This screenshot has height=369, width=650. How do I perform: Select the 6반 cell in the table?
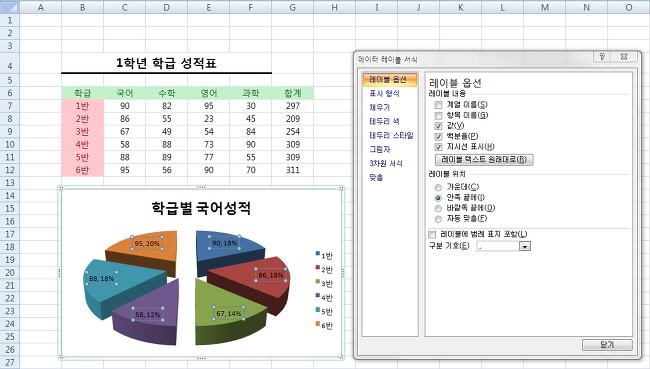coord(82,170)
